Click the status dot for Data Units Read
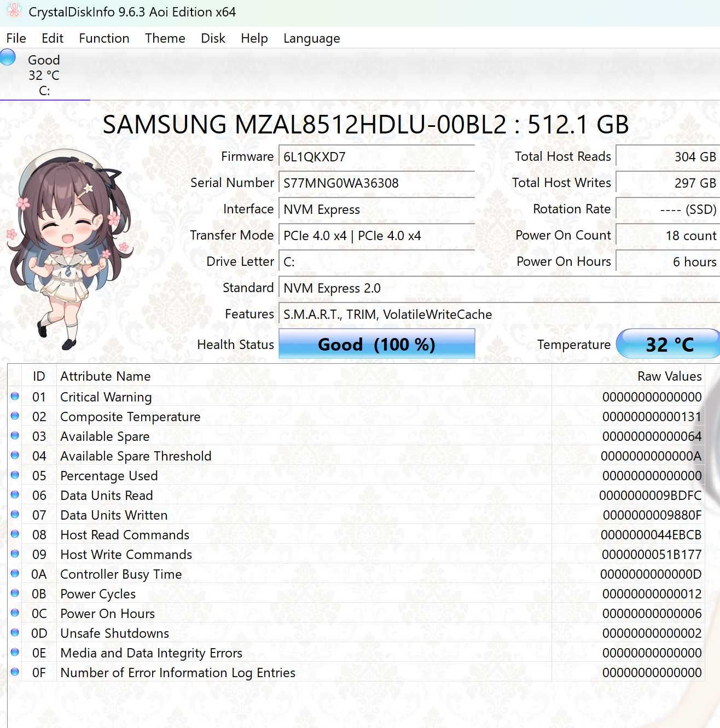Viewport: 720px width, 728px height. 15,495
